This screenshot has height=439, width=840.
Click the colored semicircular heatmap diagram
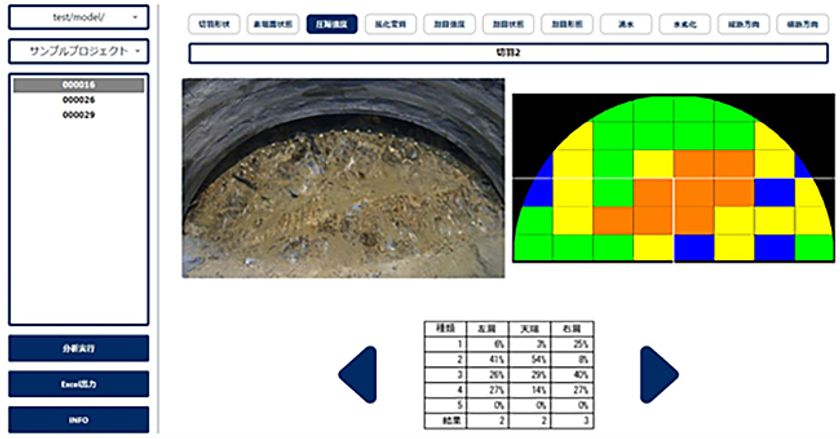point(674,178)
